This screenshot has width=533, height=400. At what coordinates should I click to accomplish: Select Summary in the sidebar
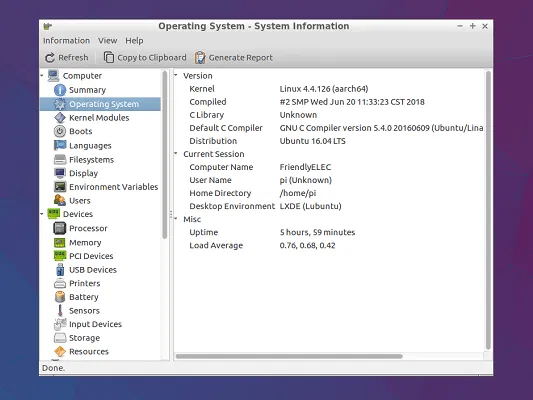[87, 90]
